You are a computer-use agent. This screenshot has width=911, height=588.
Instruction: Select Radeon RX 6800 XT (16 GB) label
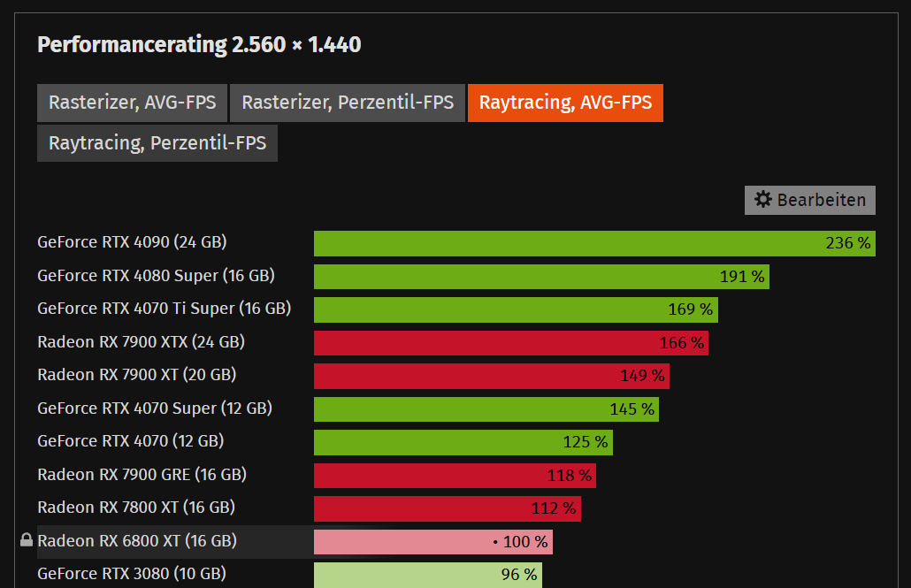click(x=137, y=541)
